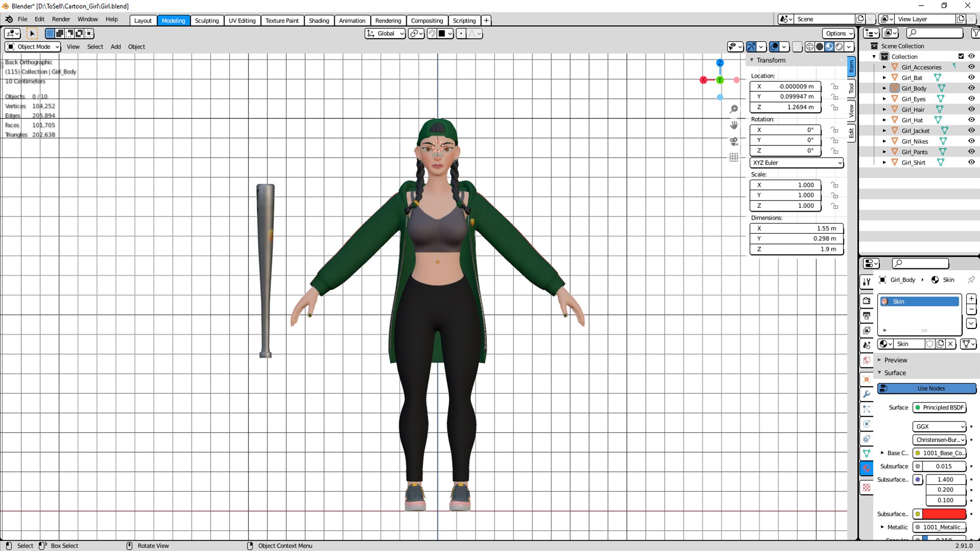Hide Girl_Hat with its eye icon

coord(971,120)
